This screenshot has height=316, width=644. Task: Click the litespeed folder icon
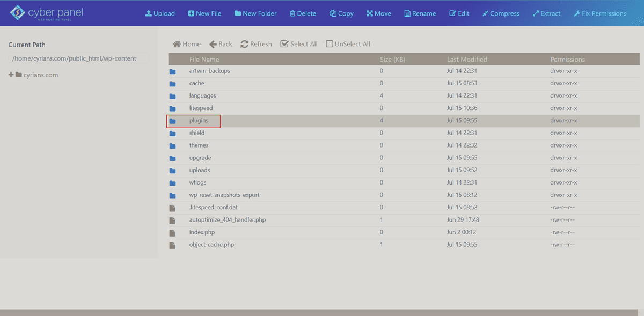point(172,108)
